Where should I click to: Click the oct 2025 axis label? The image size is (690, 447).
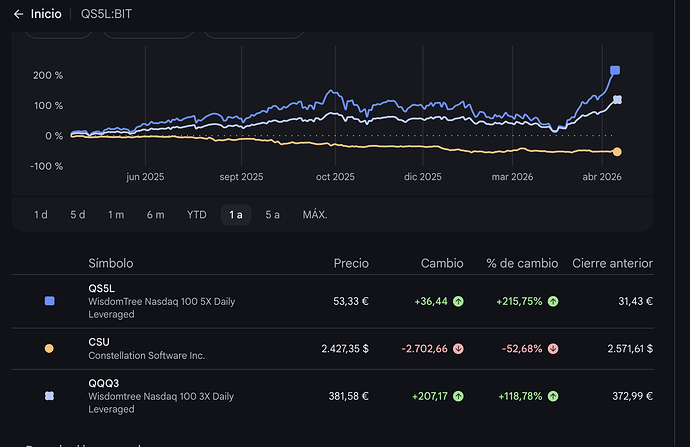tap(335, 177)
